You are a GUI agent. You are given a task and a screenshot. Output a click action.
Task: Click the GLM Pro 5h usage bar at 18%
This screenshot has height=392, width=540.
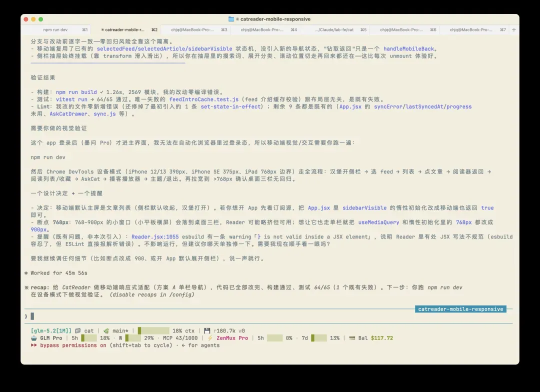(89, 338)
